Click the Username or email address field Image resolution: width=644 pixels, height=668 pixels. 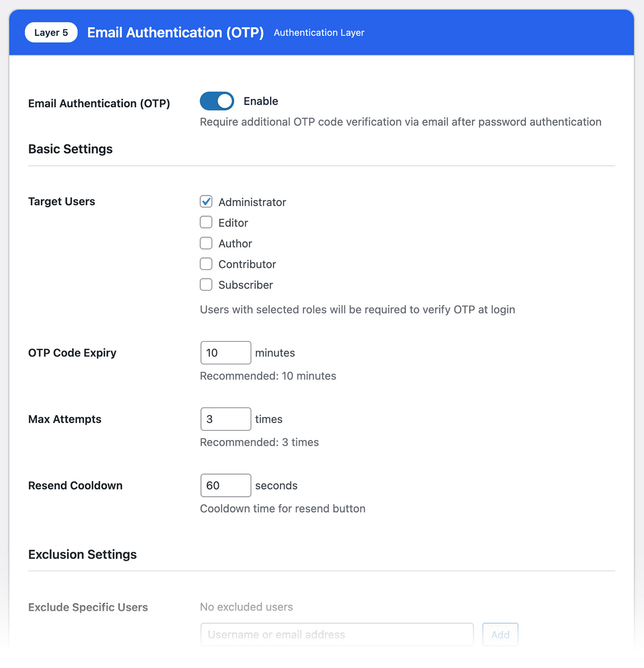point(337,634)
